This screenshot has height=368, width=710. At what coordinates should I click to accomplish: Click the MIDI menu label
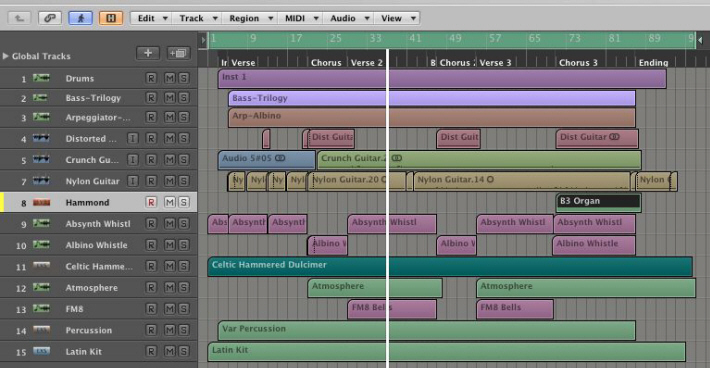295,19
